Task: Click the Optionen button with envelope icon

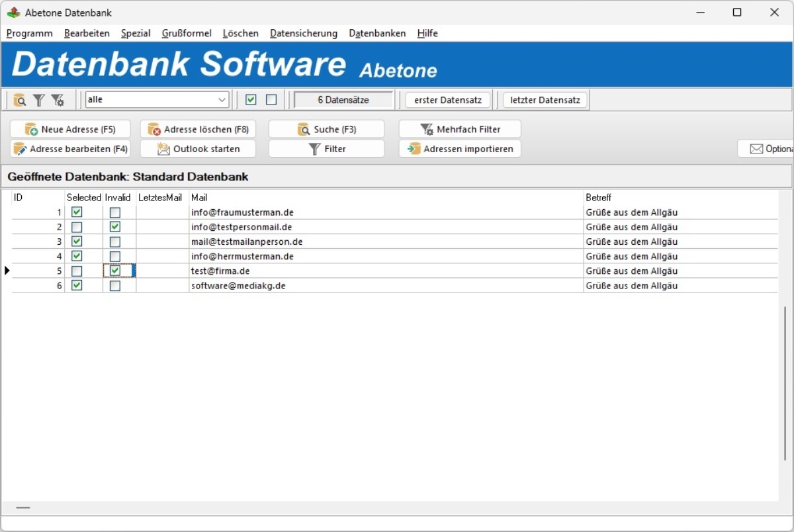Action: coord(766,149)
